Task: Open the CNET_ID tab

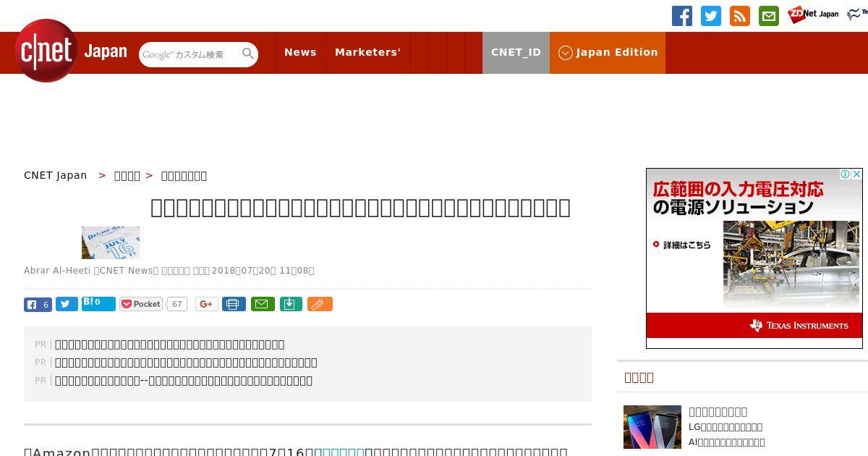Action: coord(516,52)
